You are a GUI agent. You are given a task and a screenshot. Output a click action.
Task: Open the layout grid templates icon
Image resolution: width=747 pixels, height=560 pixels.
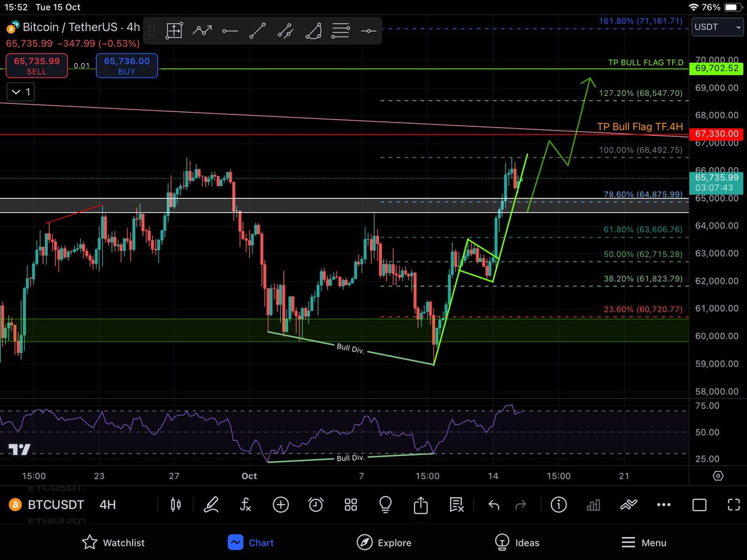350,505
